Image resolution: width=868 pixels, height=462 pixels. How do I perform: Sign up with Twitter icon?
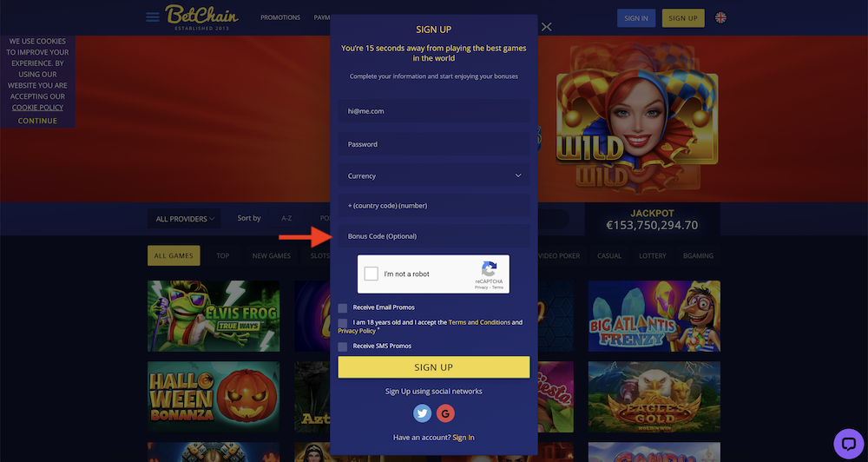point(423,413)
